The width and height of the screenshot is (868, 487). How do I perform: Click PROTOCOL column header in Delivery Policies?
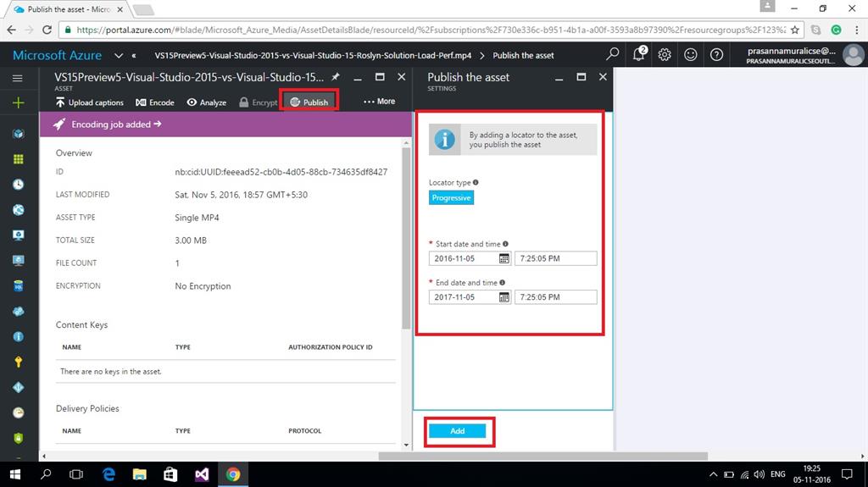(304, 430)
